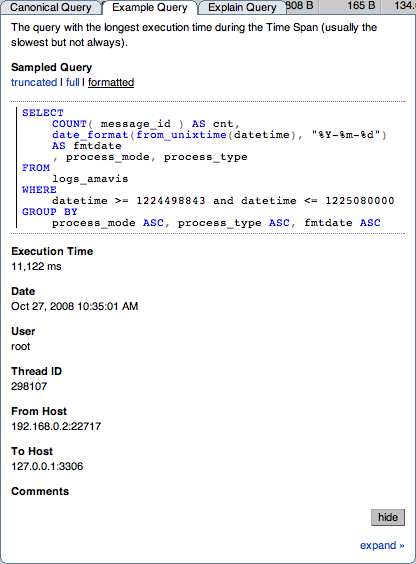
Task: Select the Example Query tab
Action: tap(150, 7)
